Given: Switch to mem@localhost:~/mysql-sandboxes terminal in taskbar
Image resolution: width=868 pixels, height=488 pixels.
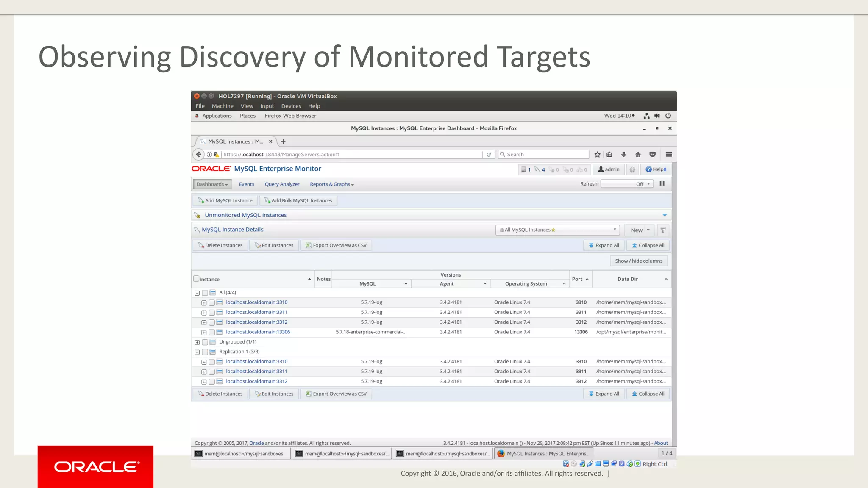Looking at the screenshot, I should point(242,454).
